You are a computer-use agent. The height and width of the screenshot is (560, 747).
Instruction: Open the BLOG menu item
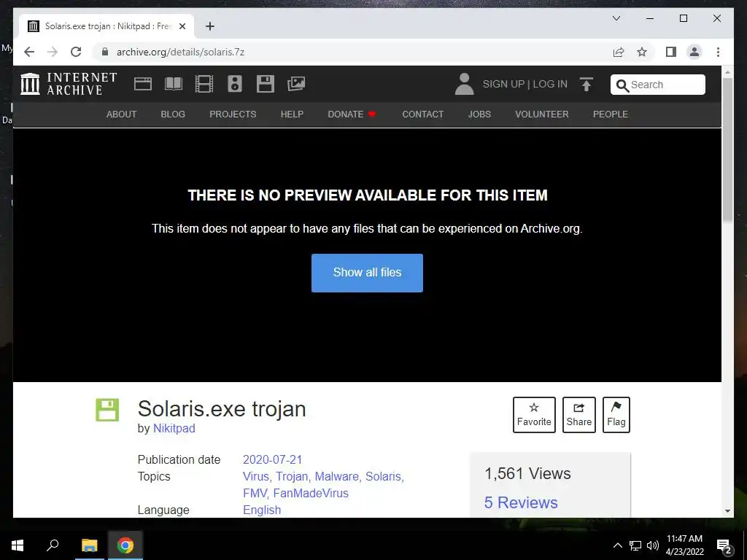click(173, 114)
